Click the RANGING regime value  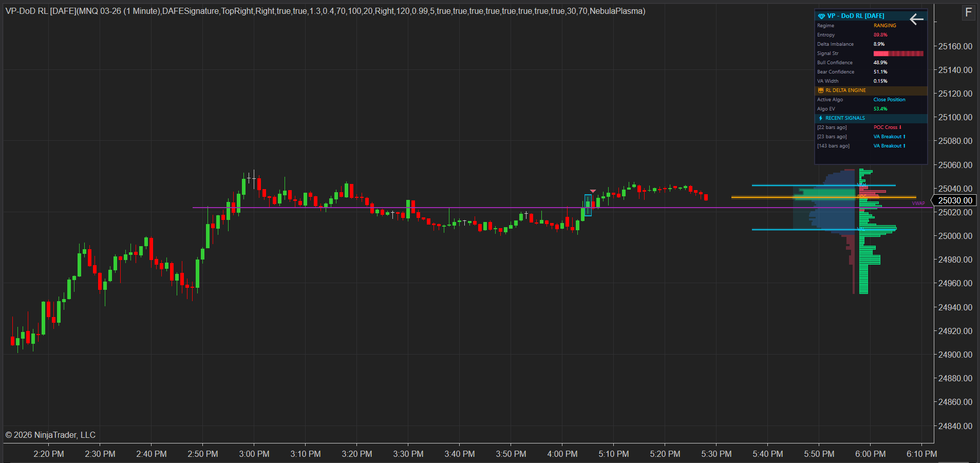click(x=885, y=26)
